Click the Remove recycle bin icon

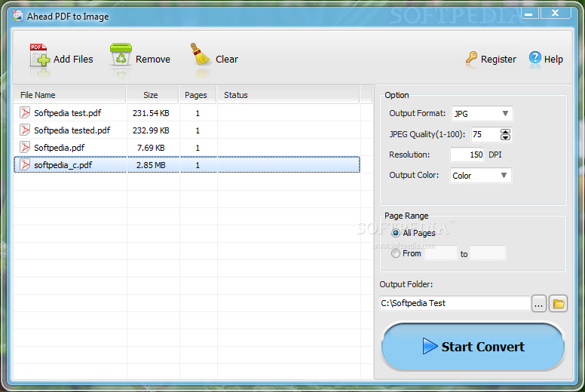(x=121, y=54)
